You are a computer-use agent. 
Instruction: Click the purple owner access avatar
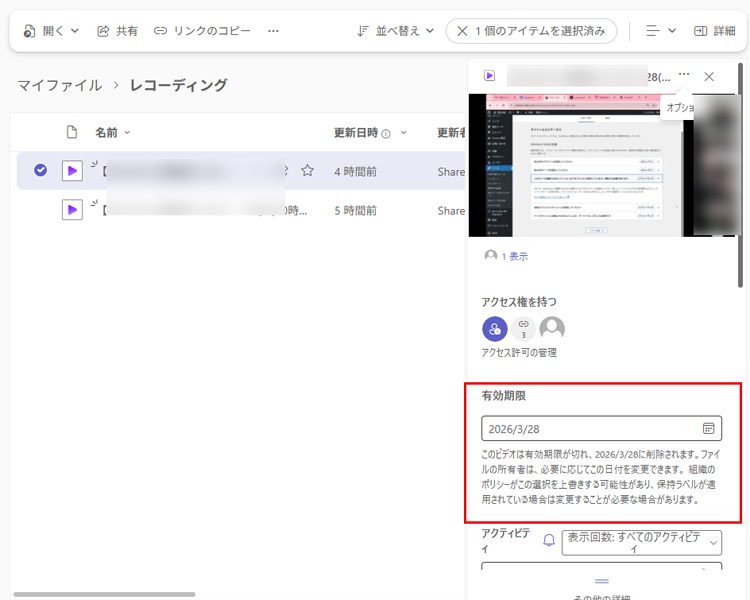tap(495, 329)
